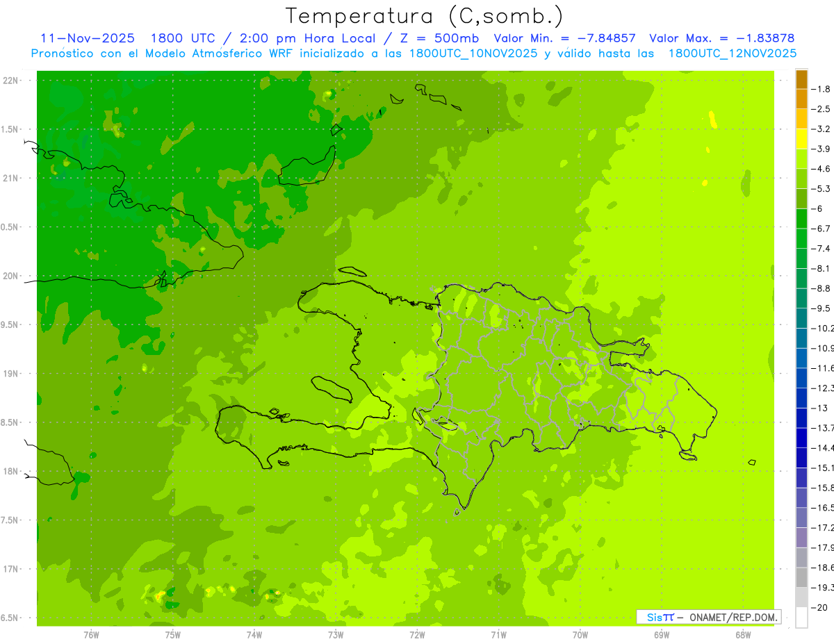Screen dimensions: 834x644
Task: Select the date text '11-Nov-2025'
Action: [88, 38]
